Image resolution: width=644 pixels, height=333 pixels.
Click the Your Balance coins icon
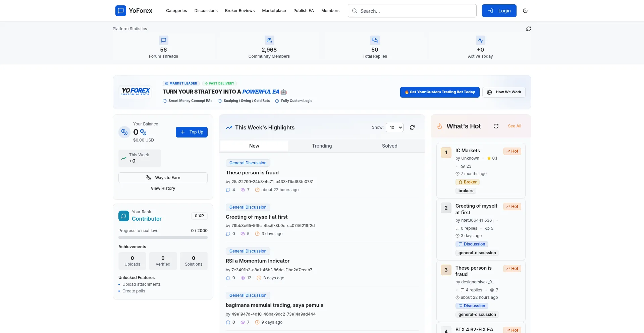pos(124,132)
